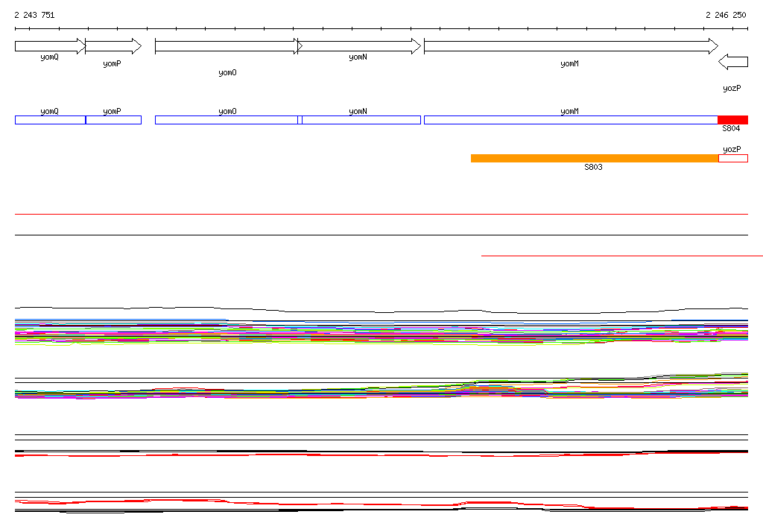The height and width of the screenshot is (532, 763).
Task: Click the end coordinate 2 246 250
Action: coord(726,15)
